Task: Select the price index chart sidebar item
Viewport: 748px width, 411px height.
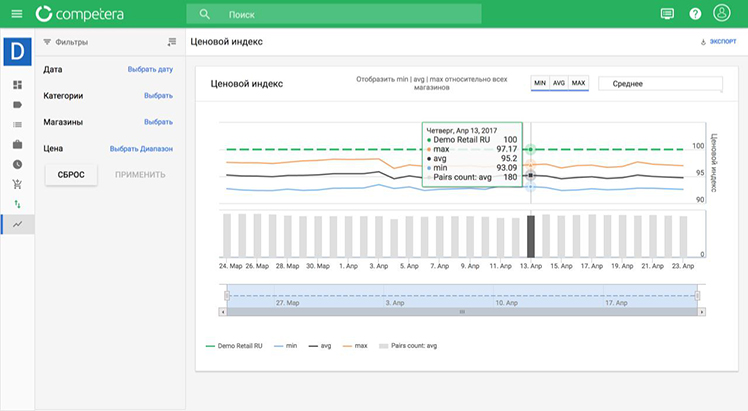Action: (18, 224)
